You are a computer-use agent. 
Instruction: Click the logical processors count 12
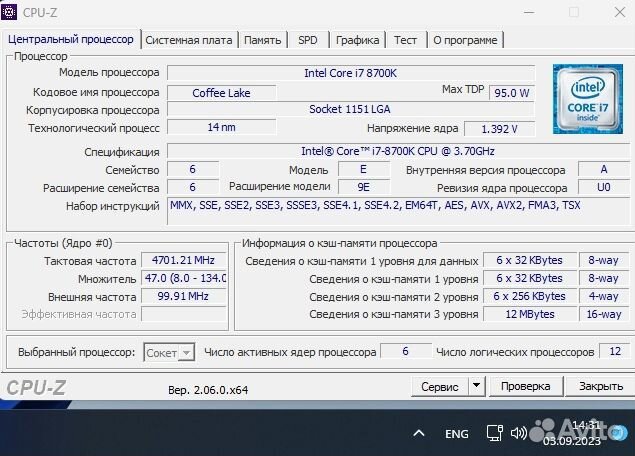tap(615, 351)
